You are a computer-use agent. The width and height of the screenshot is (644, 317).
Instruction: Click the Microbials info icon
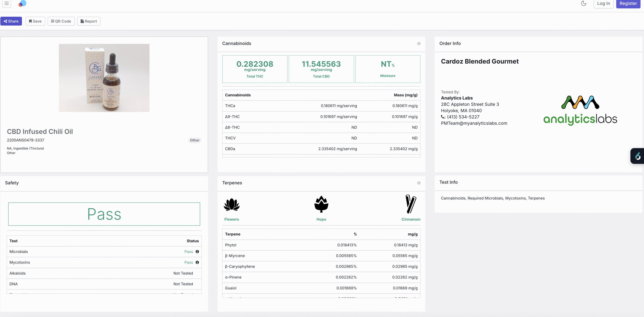(x=197, y=252)
